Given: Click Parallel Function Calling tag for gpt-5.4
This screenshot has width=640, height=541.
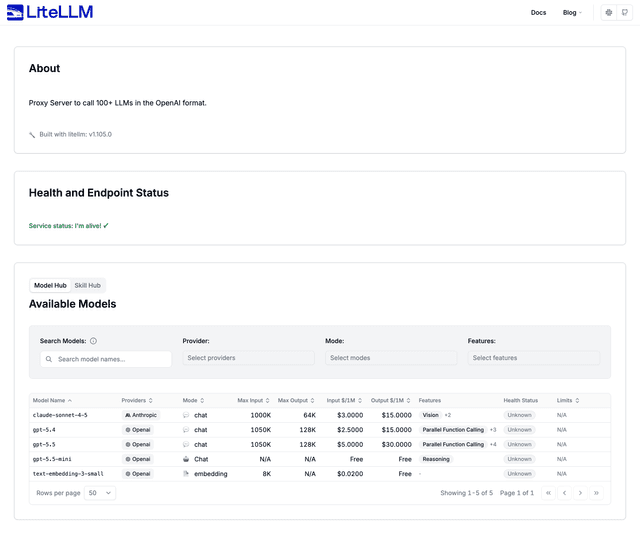Looking at the screenshot, I should click(x=453, y=430).
